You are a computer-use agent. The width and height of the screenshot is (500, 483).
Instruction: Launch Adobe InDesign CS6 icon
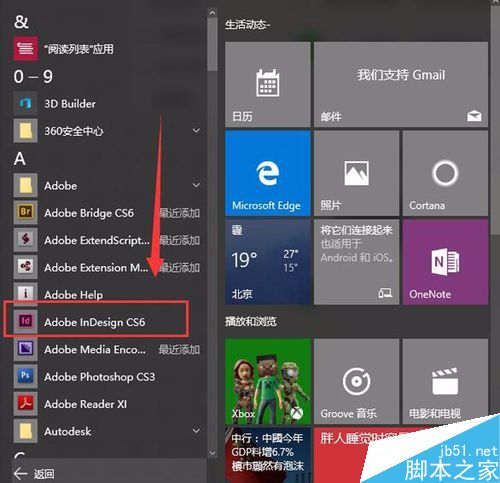coord(25,322)
